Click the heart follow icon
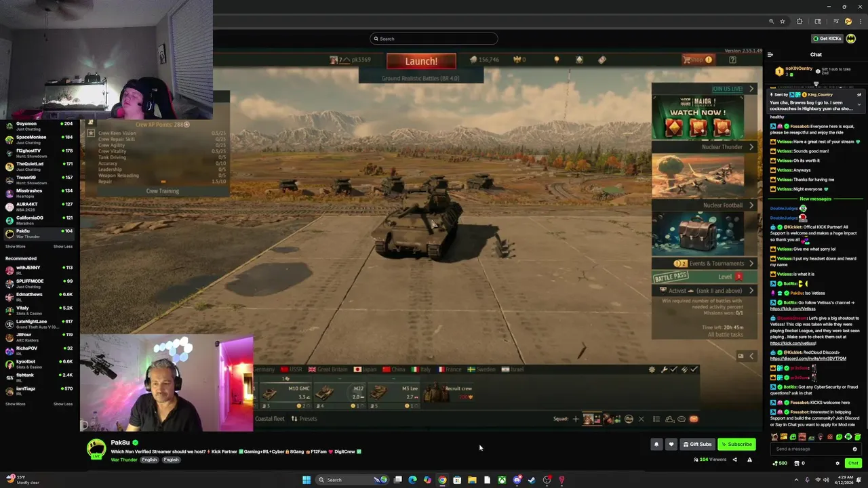This screenshot has width=868, height=488. click(671, 445)
